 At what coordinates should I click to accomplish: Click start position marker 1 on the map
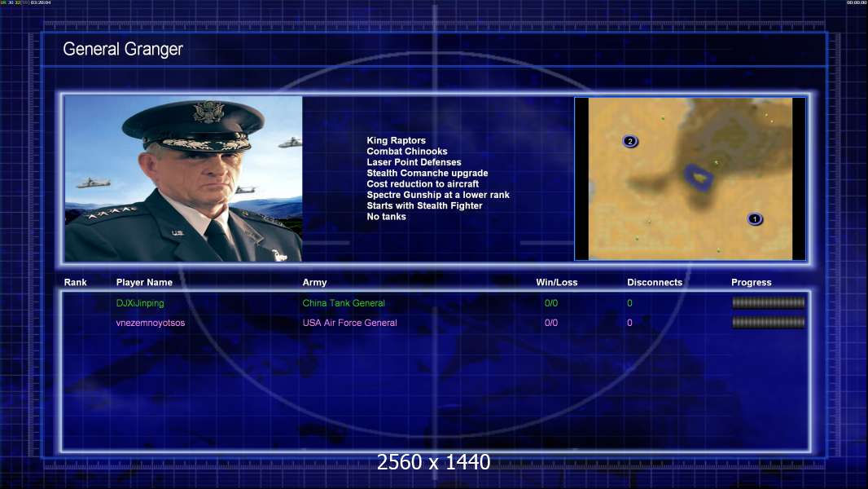pyautogui.click(x=755, y=218)
